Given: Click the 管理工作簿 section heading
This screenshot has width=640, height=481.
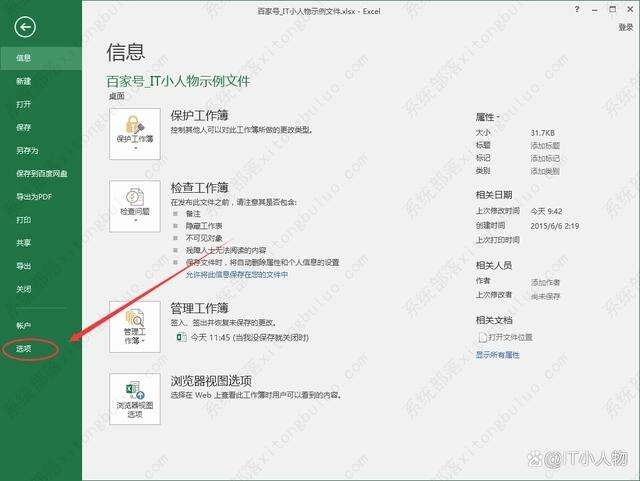Looking at the screenshot, I should [x=199, y=308].
